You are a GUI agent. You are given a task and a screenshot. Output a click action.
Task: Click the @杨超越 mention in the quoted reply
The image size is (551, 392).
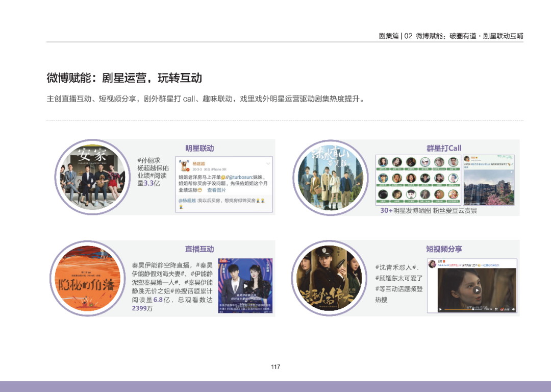click(187, 201)
